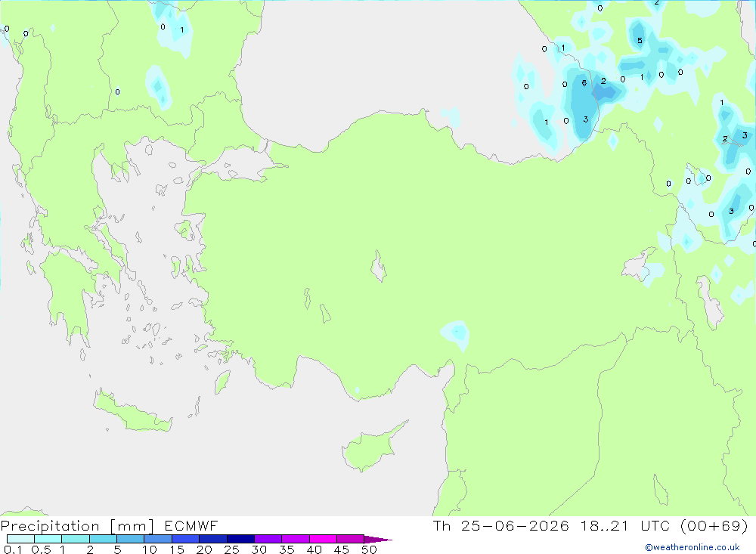
Task: Click the small cyan rain patch in southern Turkey
Action: pyautogui.click(x=456, y=333)
